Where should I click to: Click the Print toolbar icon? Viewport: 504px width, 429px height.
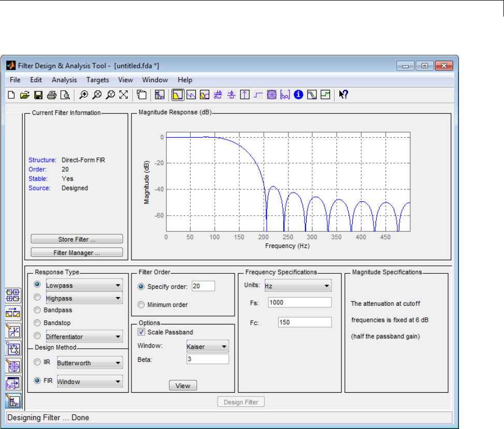click(51, 95)
